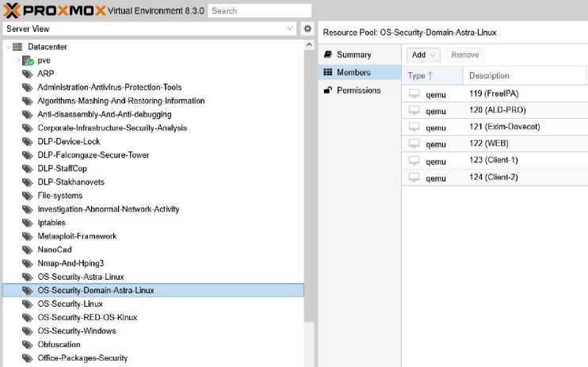Screen dimensions: 588x367
Task: Sort by the Type column header
Action: click(x=432, y=75)
